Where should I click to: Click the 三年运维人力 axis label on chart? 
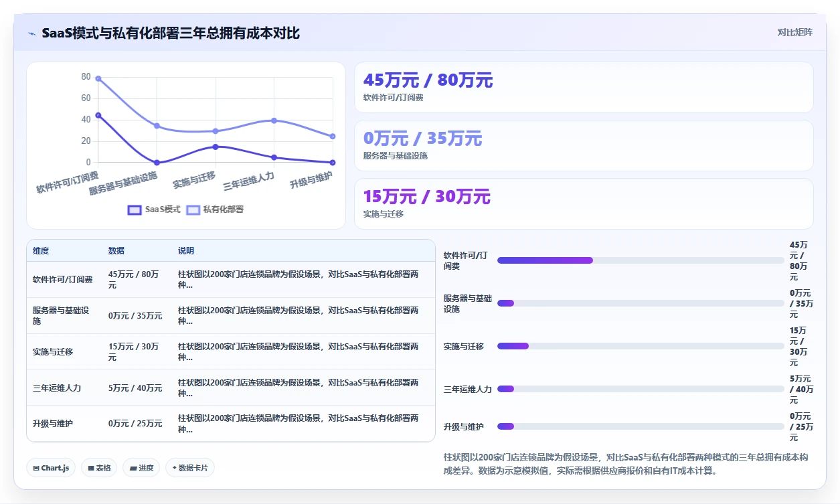click(248, 181)
